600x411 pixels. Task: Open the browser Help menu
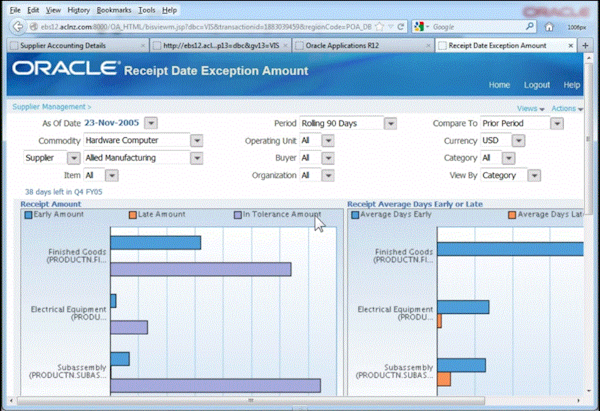pos(169,10)
